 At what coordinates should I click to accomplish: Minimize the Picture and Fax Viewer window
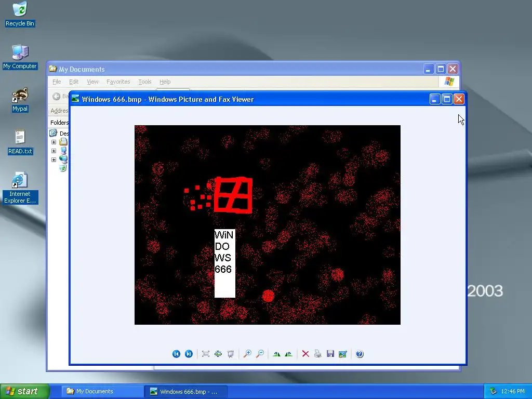click(x=435, y=99)
